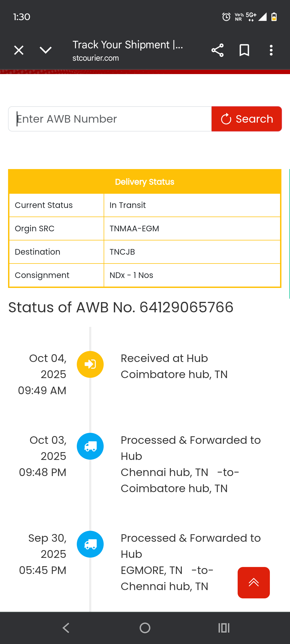Tap the Sep 30 blue truck icon
The width and height of the screenshot is (290, 644).
[x=90, y=544]
